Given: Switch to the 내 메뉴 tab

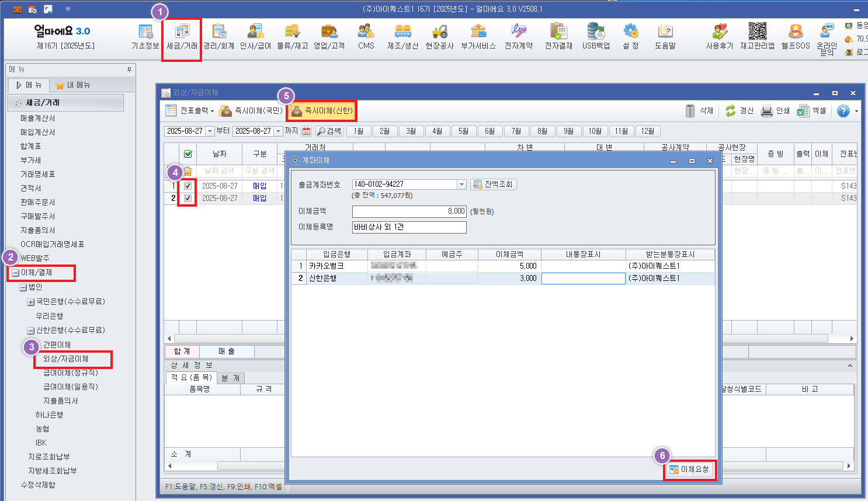Looking at the screenshot, I should 73,85.
